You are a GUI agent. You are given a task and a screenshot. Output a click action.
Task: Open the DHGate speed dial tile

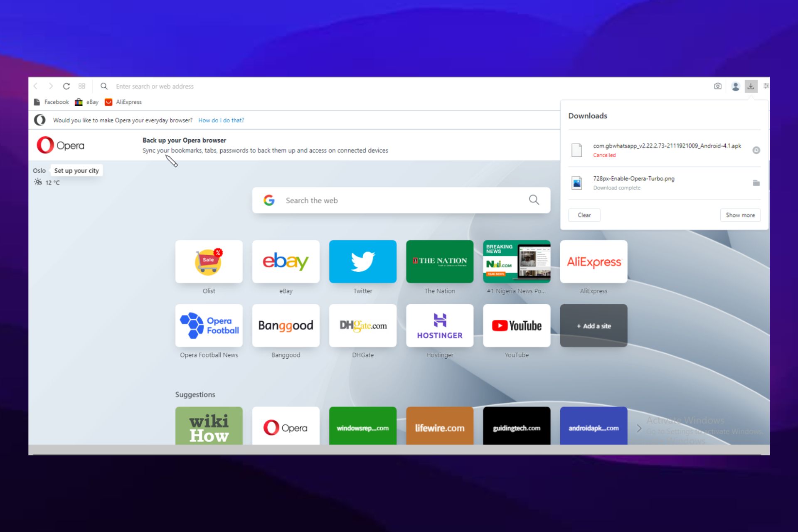(363, 325)
